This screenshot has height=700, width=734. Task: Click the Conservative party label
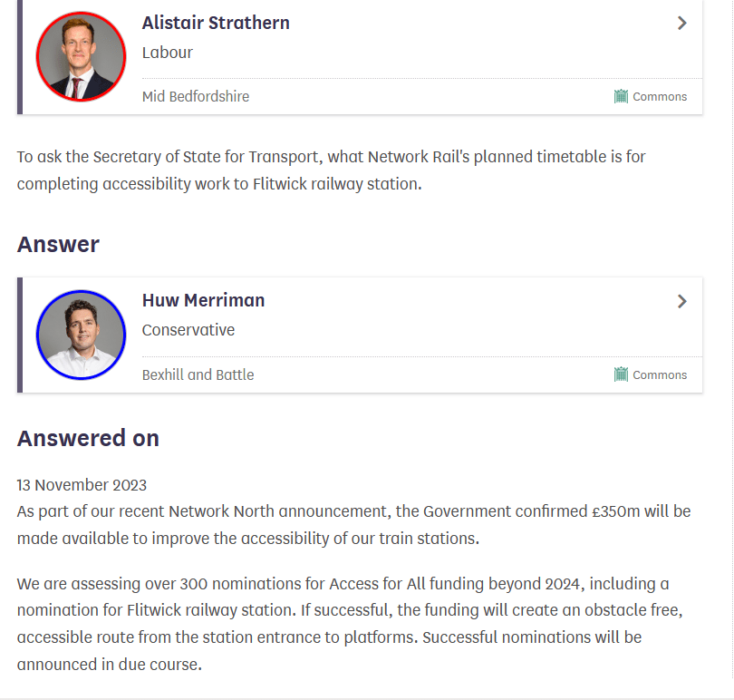[188, 330]
